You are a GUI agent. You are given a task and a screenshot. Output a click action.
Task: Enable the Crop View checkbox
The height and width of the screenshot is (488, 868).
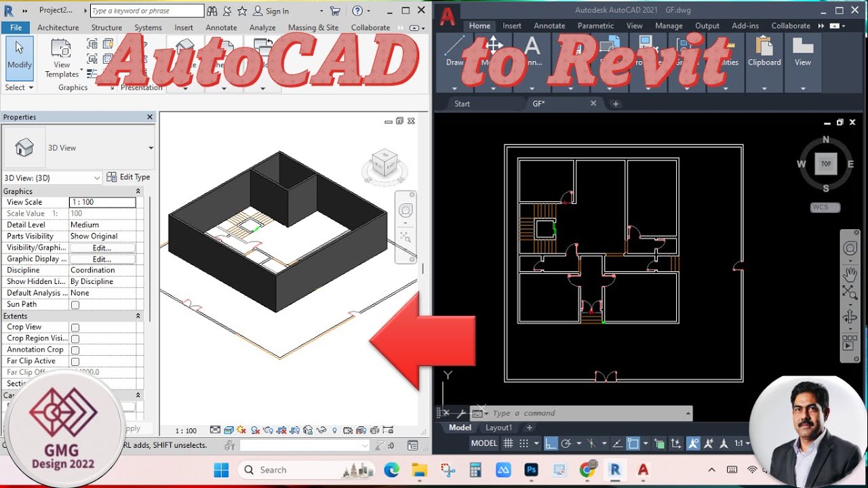point(75,327)
